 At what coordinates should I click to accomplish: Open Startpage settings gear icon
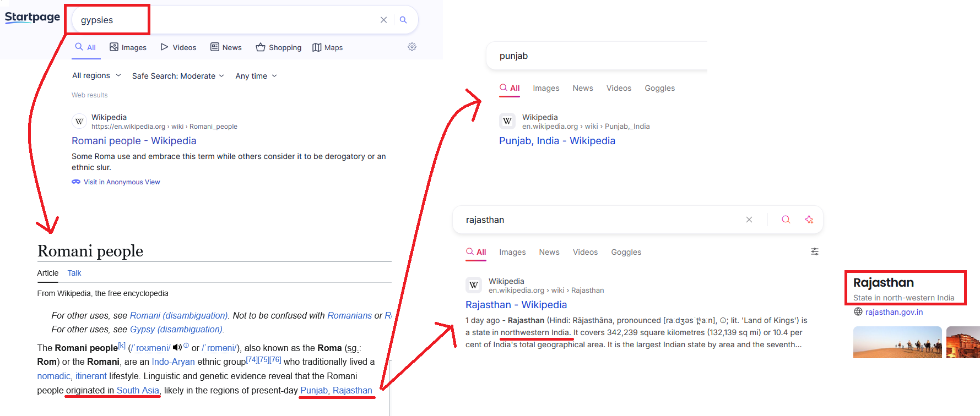(412, 47)
